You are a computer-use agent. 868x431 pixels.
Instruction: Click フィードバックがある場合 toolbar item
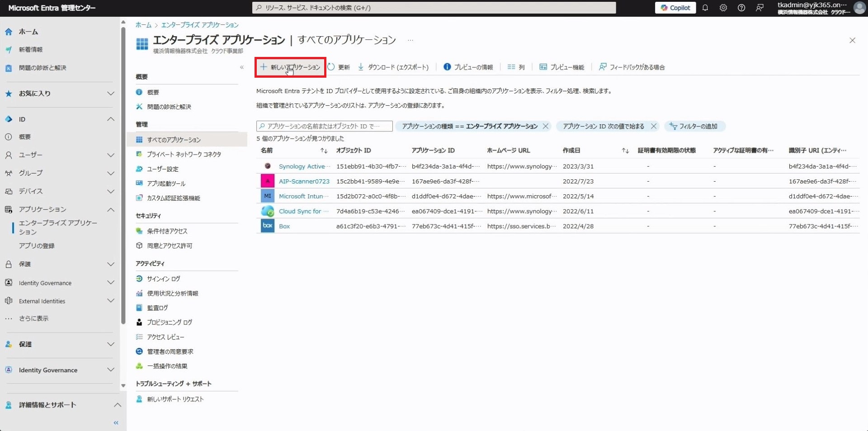click(632, 67)
